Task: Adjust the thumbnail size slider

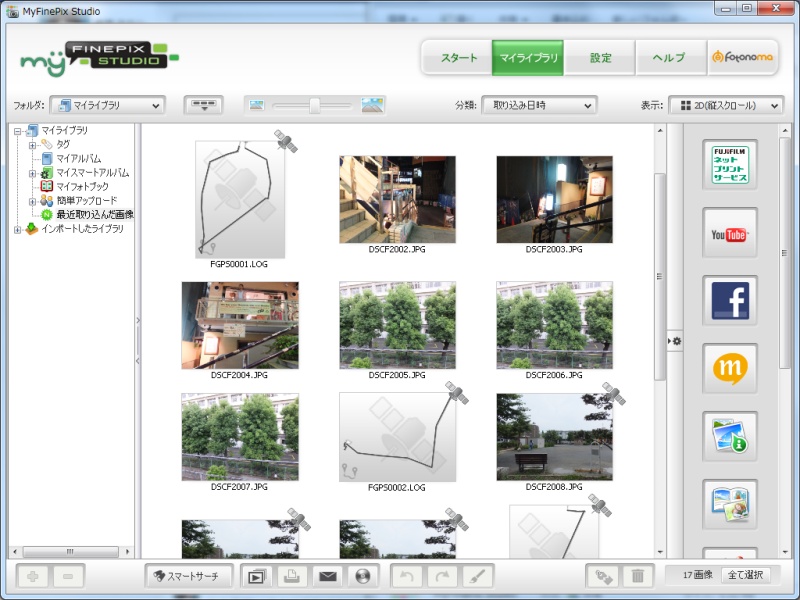Action: 315,104
